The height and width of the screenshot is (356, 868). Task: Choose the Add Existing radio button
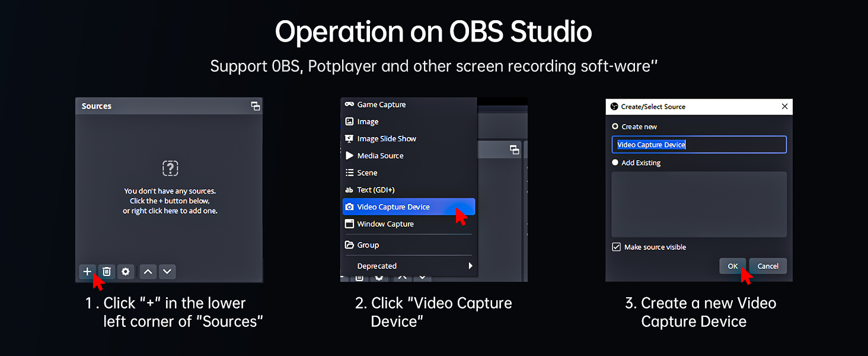(614, 162)
